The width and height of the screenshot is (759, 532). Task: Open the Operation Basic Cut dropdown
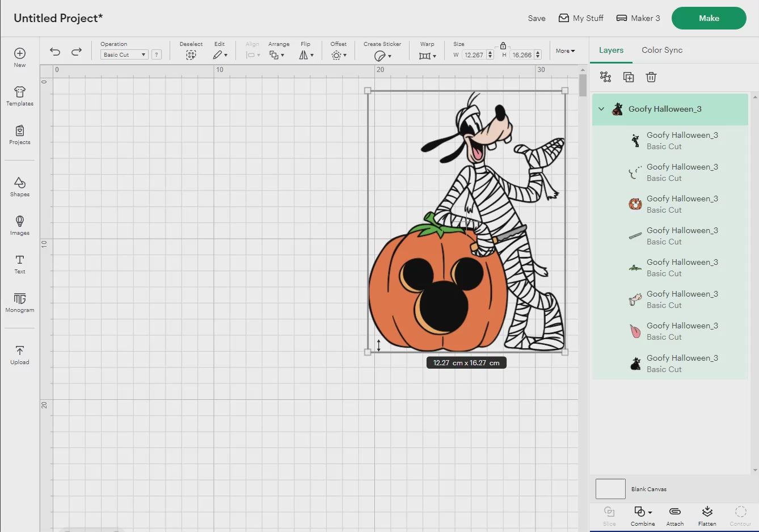click(124, 55)
